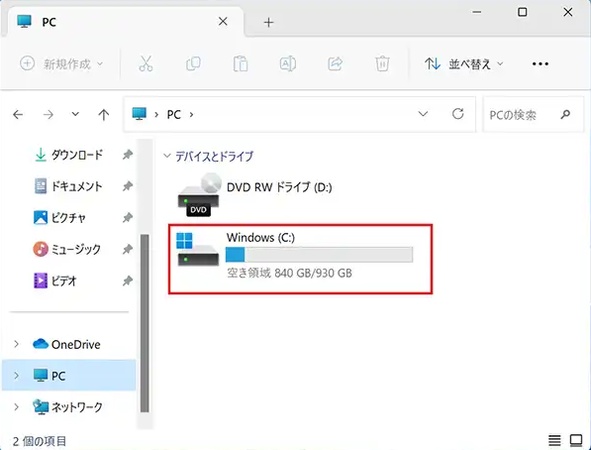Open ミュージック in sidebar
591x450 pixels.
tap(67, 249)
